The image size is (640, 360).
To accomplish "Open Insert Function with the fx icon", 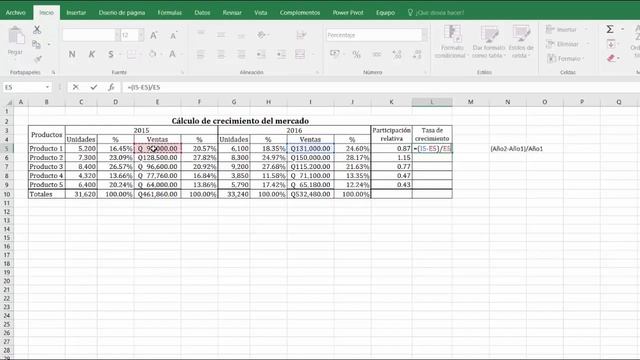I will point(111,87).
